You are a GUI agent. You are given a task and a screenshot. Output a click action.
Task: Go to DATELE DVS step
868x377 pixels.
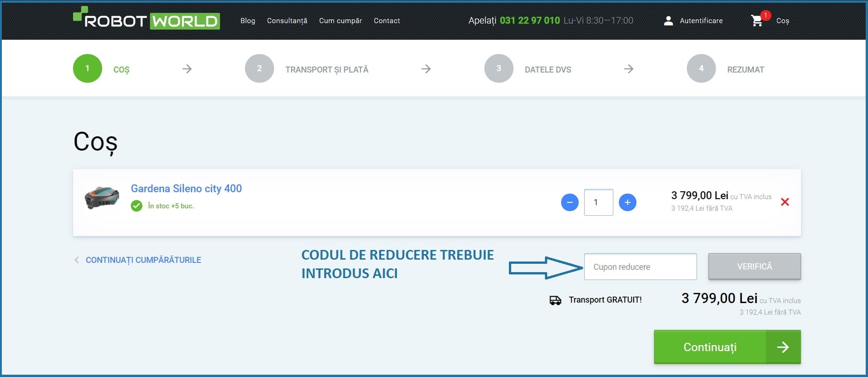[548, 70]
